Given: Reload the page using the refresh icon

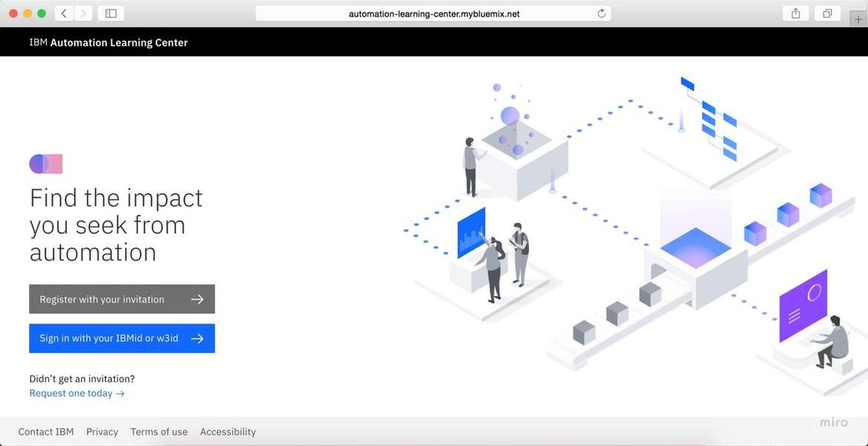Looking at the screenshot, I should (602, 14).
